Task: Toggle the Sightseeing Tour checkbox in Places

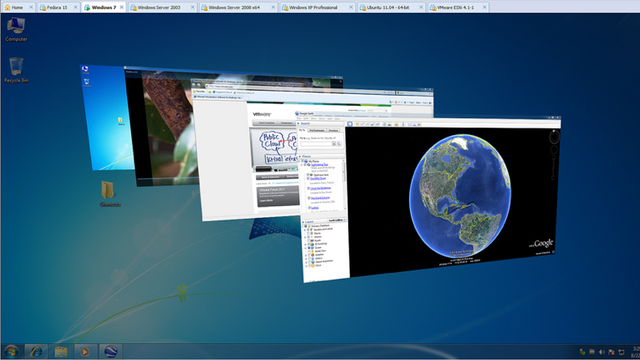Action: 305,164
